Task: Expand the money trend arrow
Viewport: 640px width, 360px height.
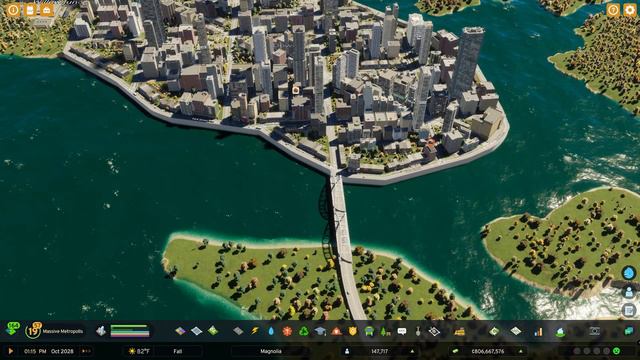Action: click(520, 351)
